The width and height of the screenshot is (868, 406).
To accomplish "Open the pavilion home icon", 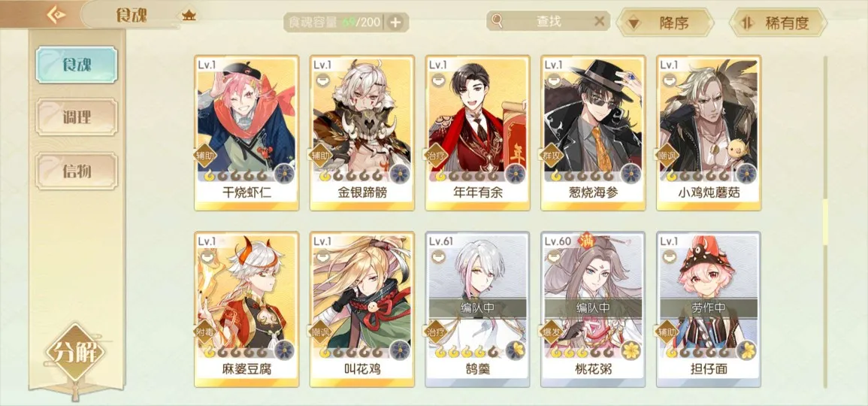I will pos(189,15).
